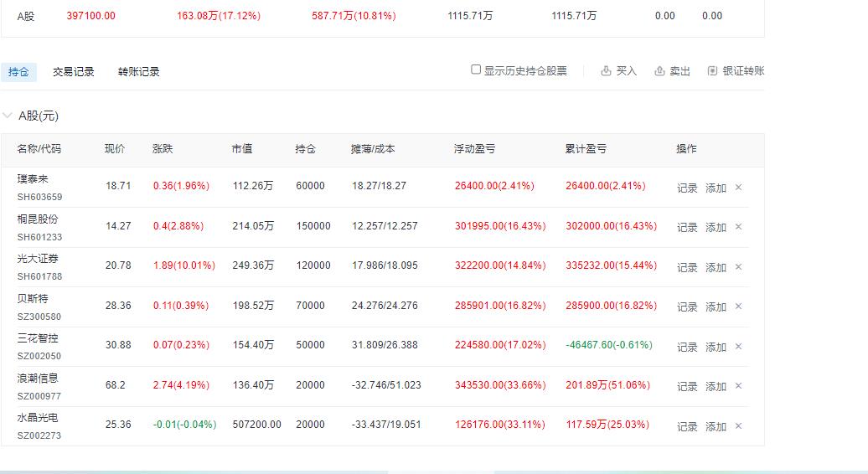
Task: Click the 银证转账 button label
Action: pyautogui.click(x=743, y=71)
